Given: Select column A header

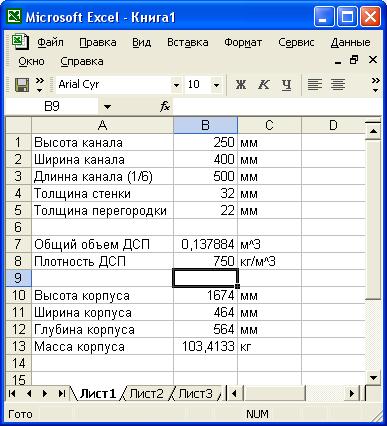Looking at the screenshot, I should click(102, 125).
